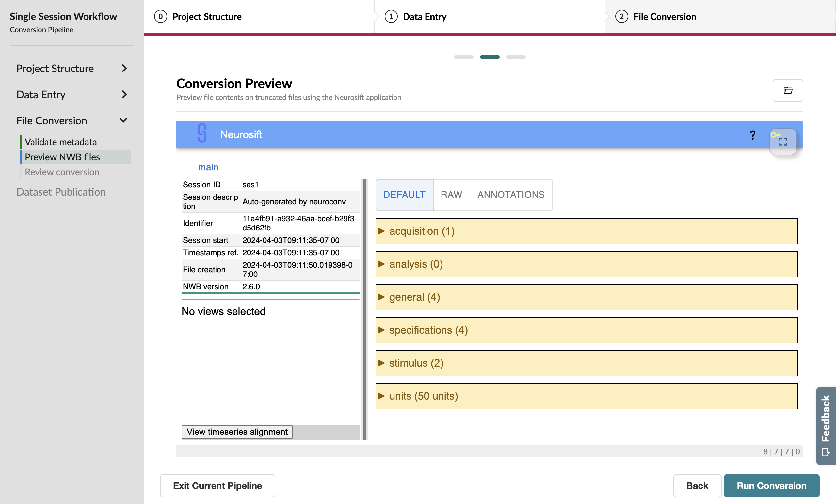Click NWB version value 2.6.0
Screen dimensions: 836x504
pyautogui.click(x=251, y=286)
